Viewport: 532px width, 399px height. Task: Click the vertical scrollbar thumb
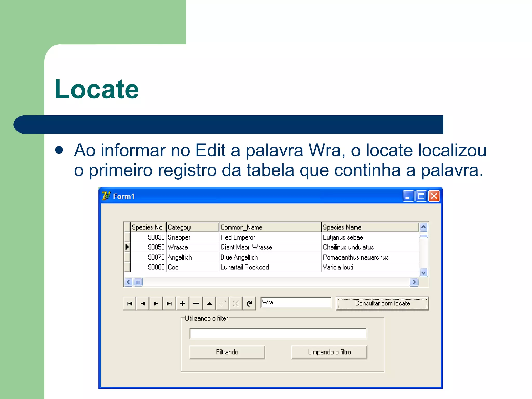424,236
